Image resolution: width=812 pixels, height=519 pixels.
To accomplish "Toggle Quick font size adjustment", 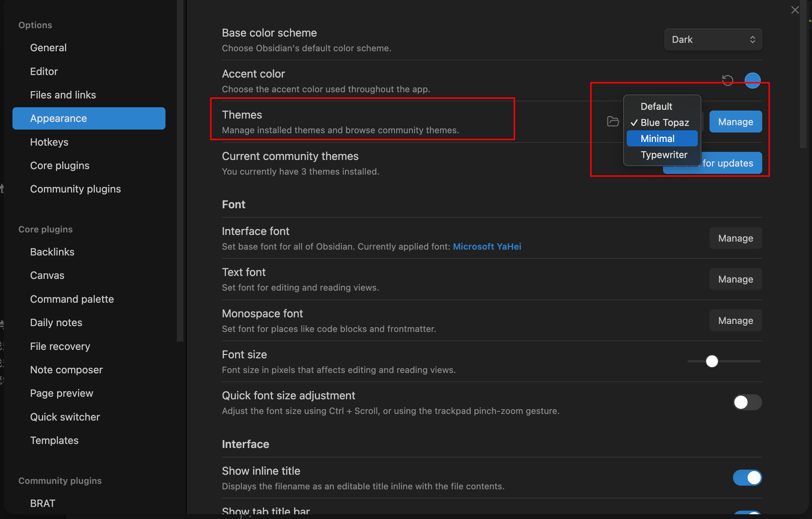I will click(747, 402).
